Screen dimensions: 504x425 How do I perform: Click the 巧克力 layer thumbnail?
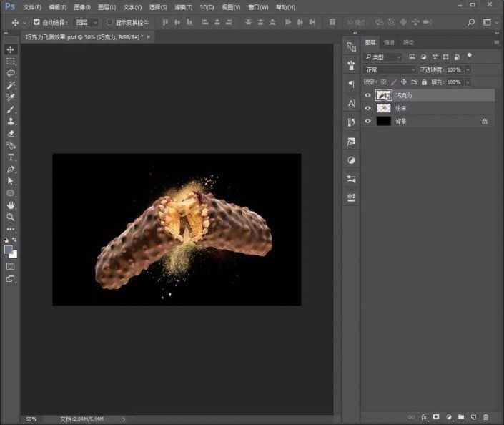382,95
